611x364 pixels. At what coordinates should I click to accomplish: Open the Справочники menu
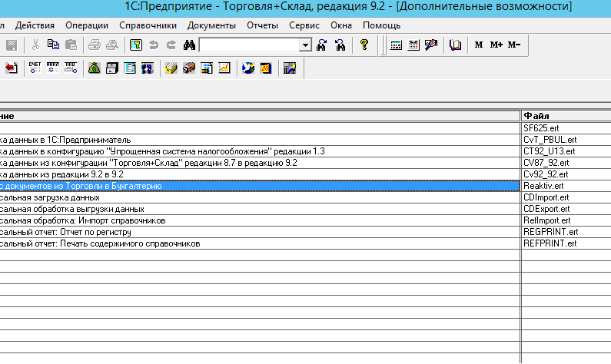tap(148, 25)
